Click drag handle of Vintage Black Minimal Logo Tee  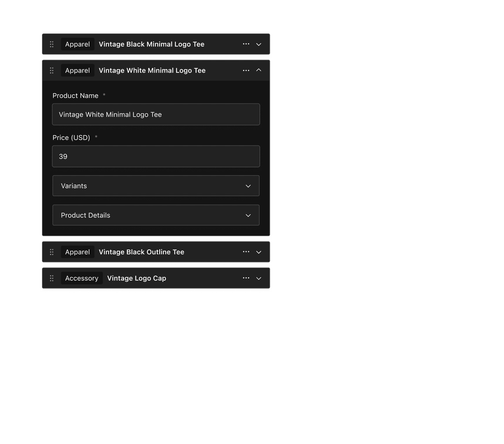pyautogui.click(x=52, y=44)
